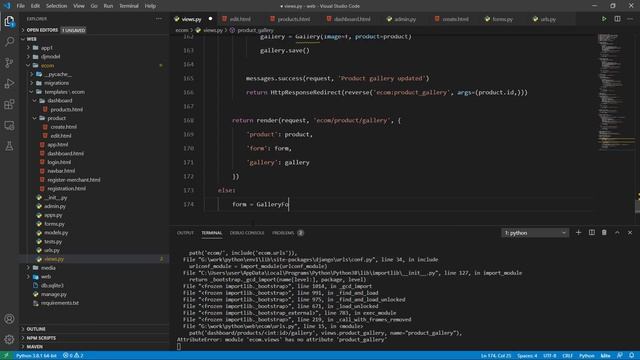Show the Problems panel tab
The height and width of the screenshot is (360, 640).
[x=288, y=233]
